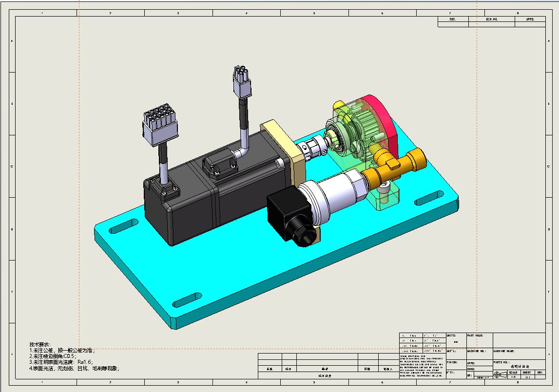Click the "ECN.NO." header in the revision block
This screenshot has height=392, width=559.
(x=492, y=19)
